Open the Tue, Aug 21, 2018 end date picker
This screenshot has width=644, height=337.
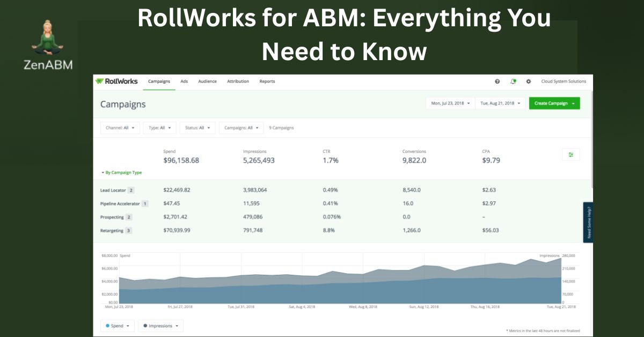[x=500, y=104]
